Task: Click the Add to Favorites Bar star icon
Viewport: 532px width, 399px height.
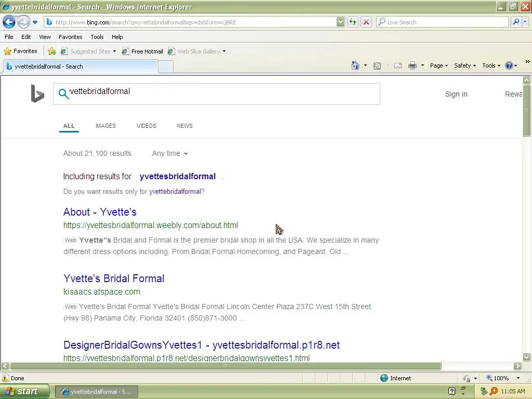Action: click(52, 51)
